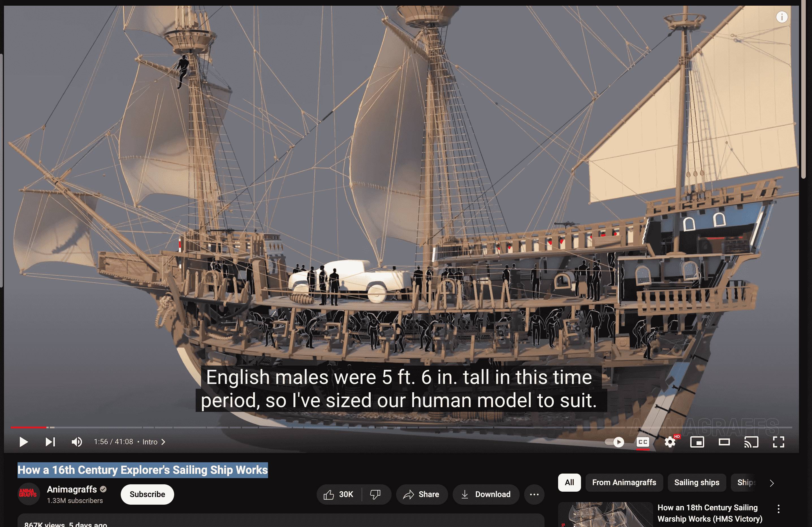The height and width of the screenshot is (527, 812).
Task: Switch to miniplayer mode
Action: [x=697, y=442]
